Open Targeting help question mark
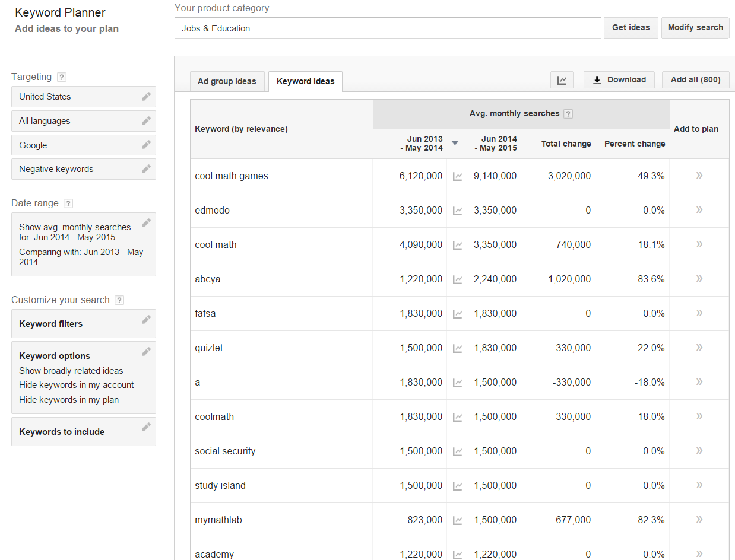The image size is (735, 560). [x=62, y=77]
